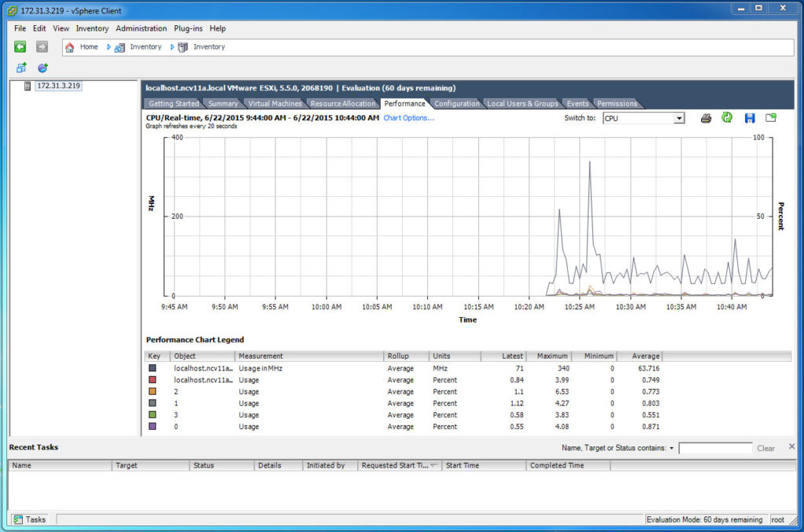Expand the first breadcrumb arrow after Home
The height and width of the screenshot is (532, 804).
coord(108,46)
